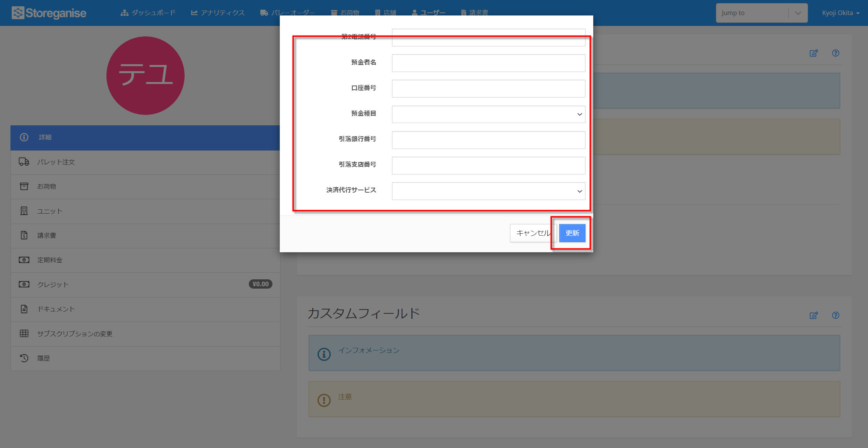The height and width of the screenshot is (448, 868).
Task: Click the インフォメーション label
Action: (x=369, y=350)
